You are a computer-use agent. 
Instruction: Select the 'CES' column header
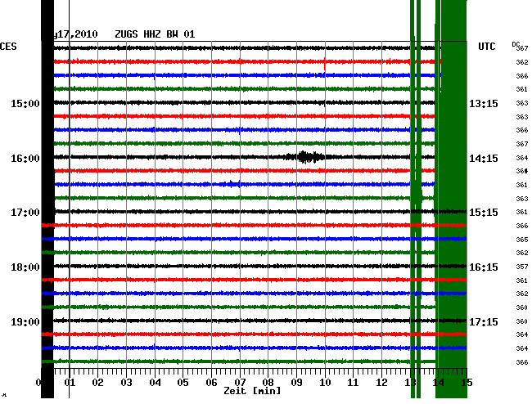coord(8,47)
